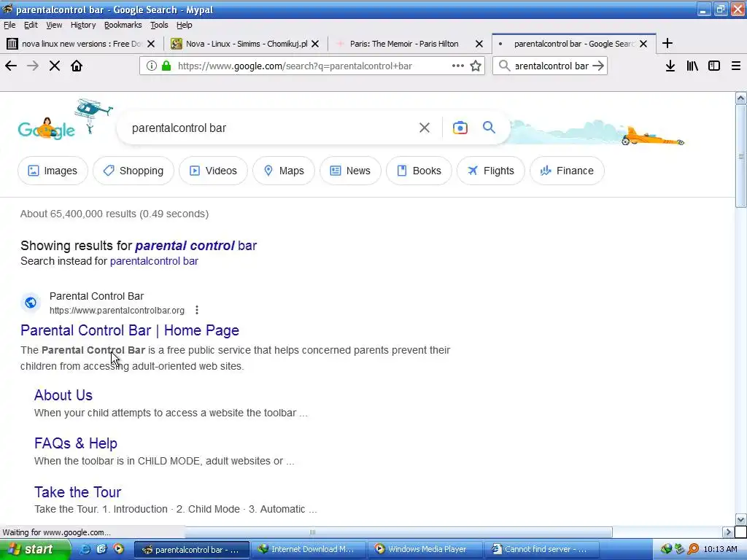Close the nova linux new versions tab

pyautogui.click(x=151, y=44)
